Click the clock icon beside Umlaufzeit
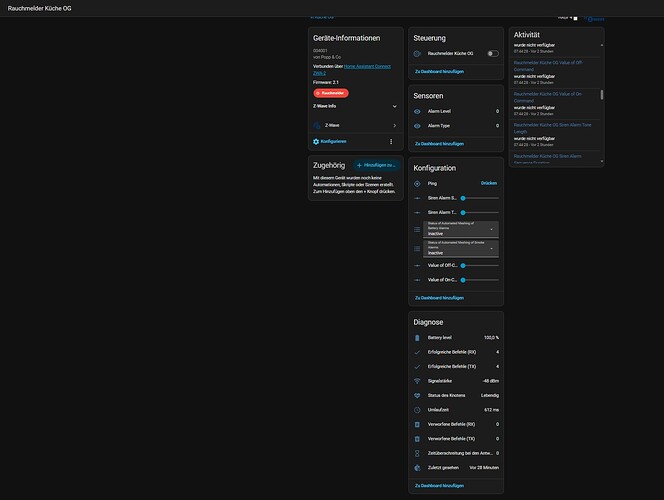Screen dimensions: 664x500 pyautogui.click(x=417, y=410)
